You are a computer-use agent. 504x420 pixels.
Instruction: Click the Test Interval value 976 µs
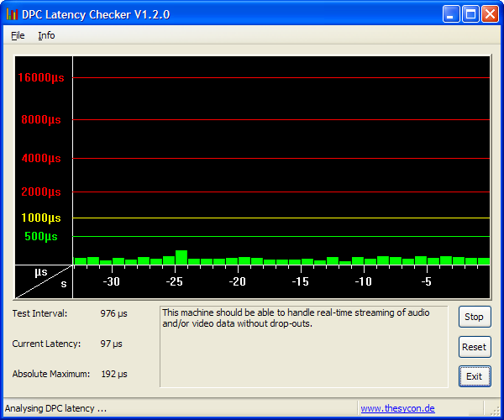[x=113, y=313]
